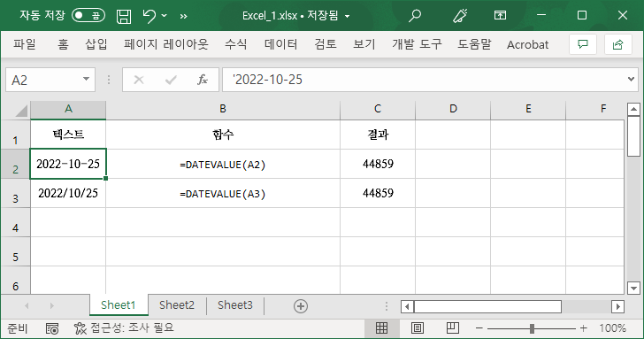Click the Search magnifier icon
The image size is (644, 339).
click(x=415, y=16)
